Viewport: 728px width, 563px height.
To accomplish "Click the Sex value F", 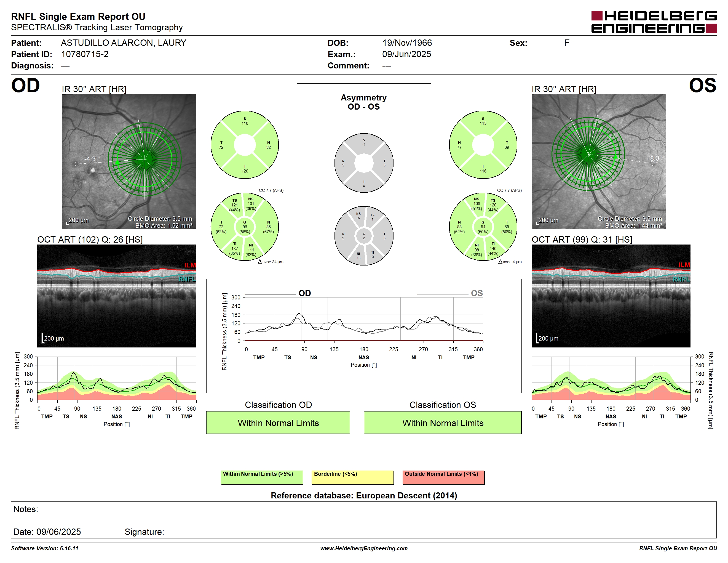I will [x=567, y=43].
